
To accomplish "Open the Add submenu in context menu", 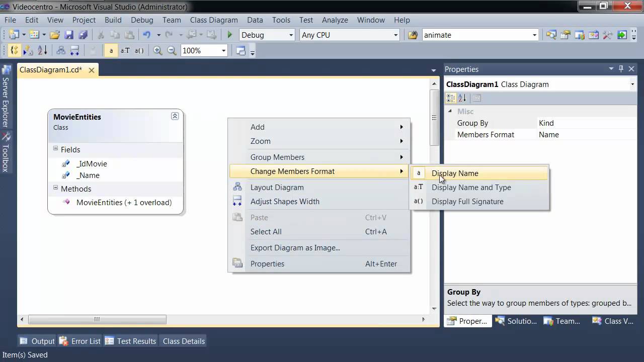I will click(x=320, y=127).
